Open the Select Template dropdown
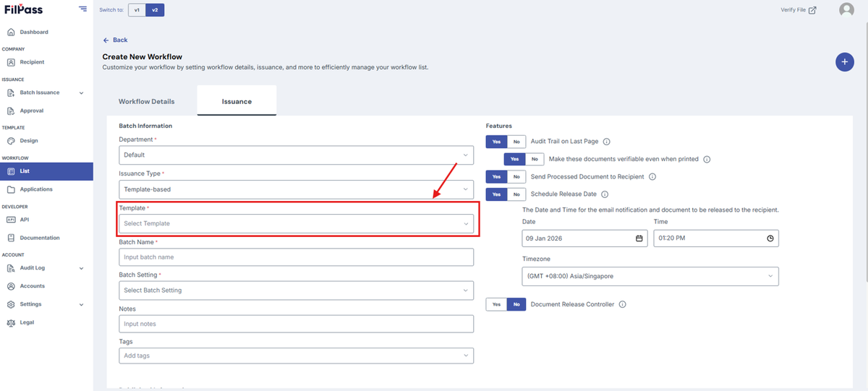The width and height of the screenshot is (868, 391). pos(296,223)
